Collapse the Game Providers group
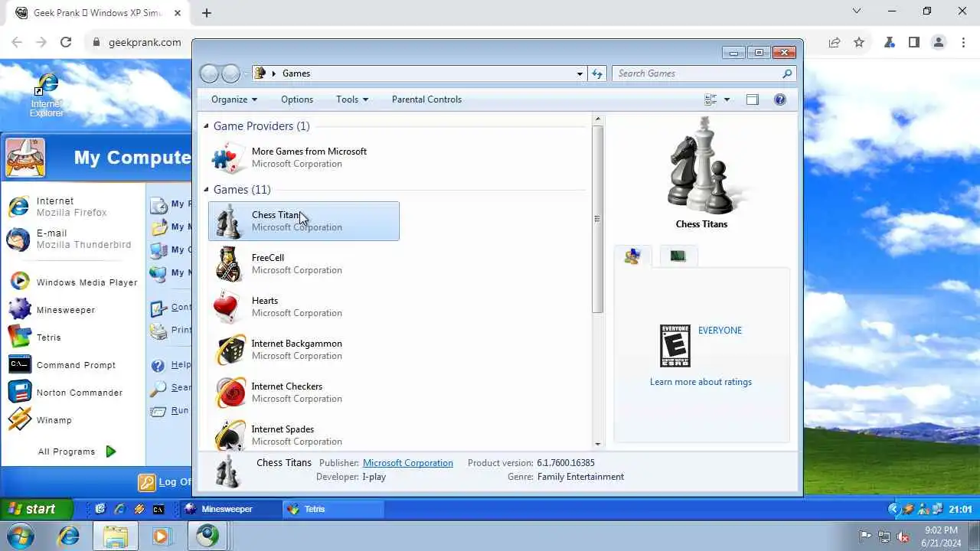 coord(206,126)
